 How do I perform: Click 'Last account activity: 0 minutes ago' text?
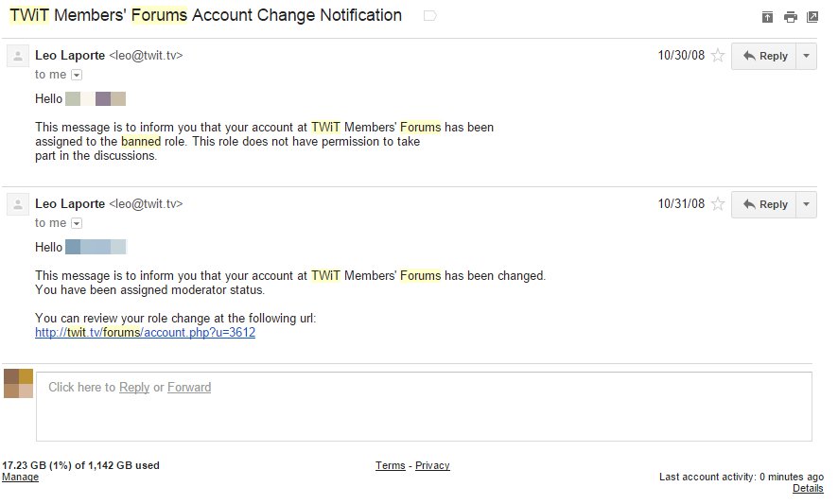(742, 477)
